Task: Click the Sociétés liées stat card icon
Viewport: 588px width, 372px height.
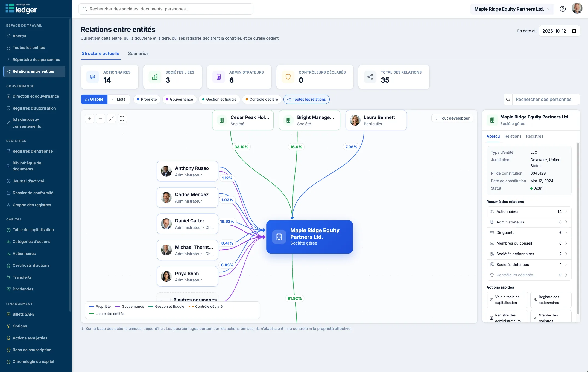Action: [x=155, y=77]
